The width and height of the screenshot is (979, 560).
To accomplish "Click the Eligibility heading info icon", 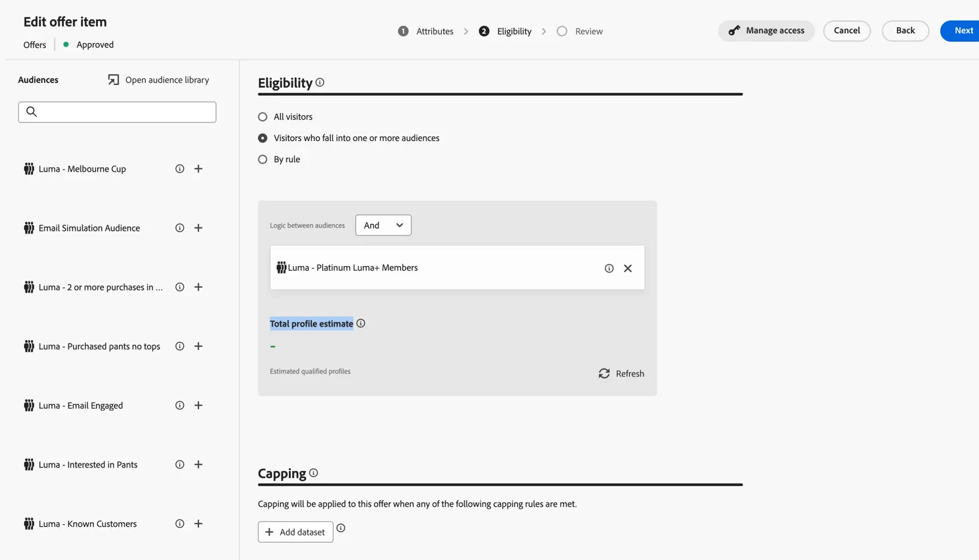I will pos(320,82).
